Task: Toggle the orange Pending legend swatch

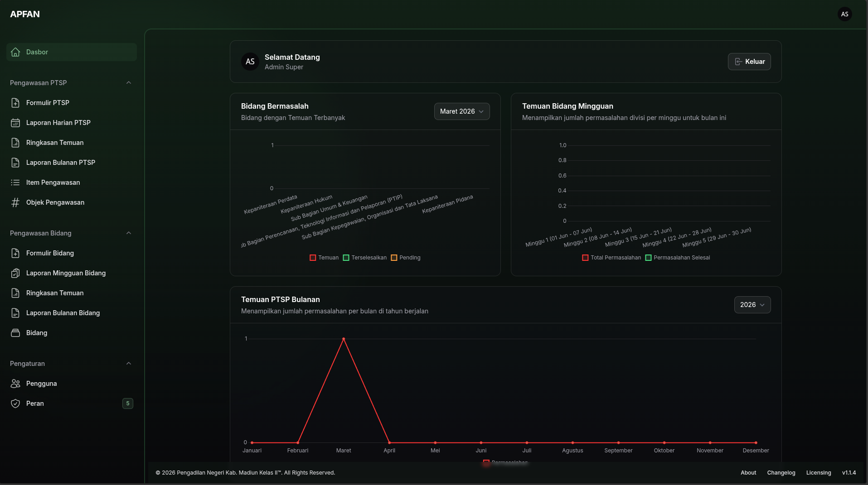Action: (394, 258)
